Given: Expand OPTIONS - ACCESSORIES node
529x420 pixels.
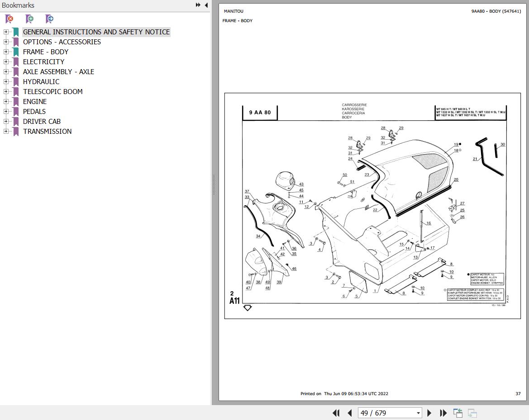Looking at the screenshot, I should point(6,42).
